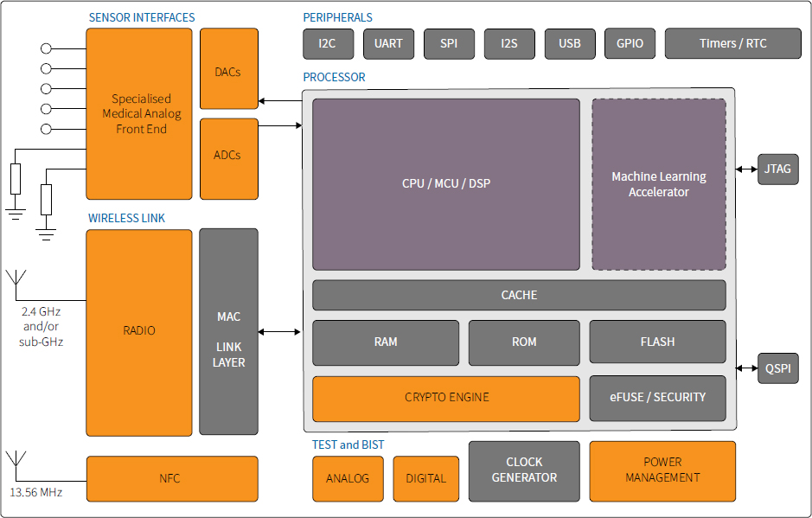Click the 2.4 GHz antenna symbol
The image size is (812, 518).
(16, 278)
